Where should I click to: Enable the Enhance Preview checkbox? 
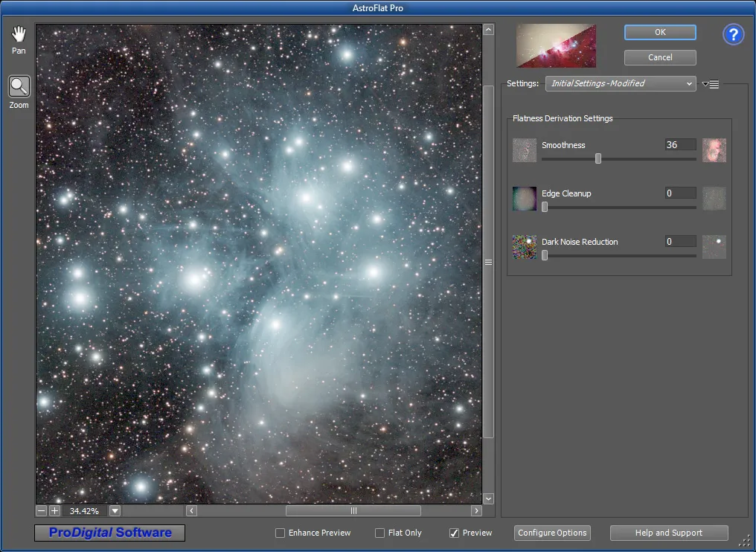click(281, 533)
